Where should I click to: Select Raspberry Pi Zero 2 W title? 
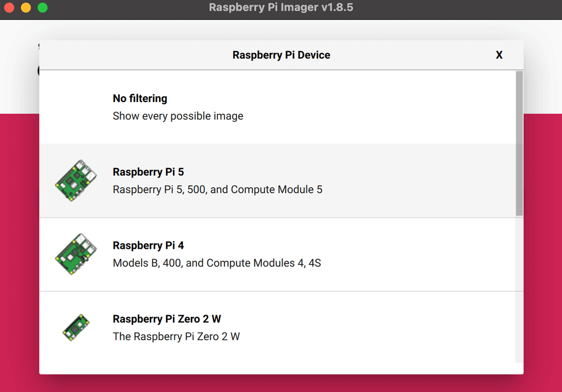167,319
